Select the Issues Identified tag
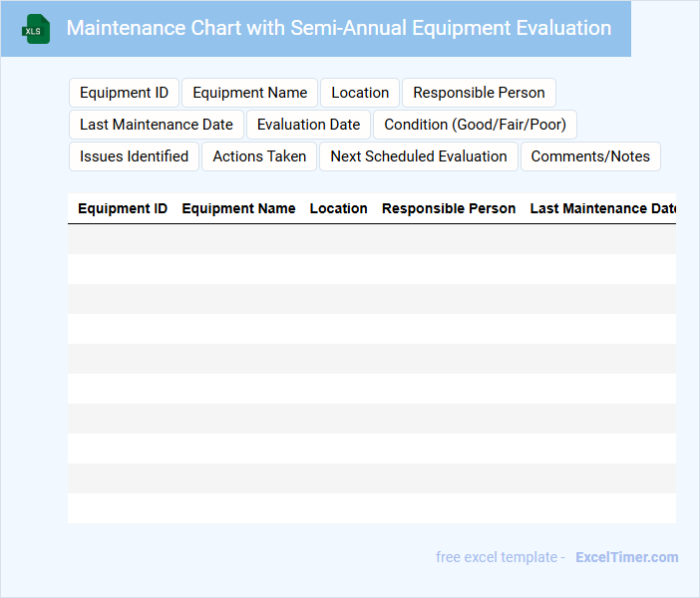Screen dimensions: 700x598 click(x=134, y=156)
